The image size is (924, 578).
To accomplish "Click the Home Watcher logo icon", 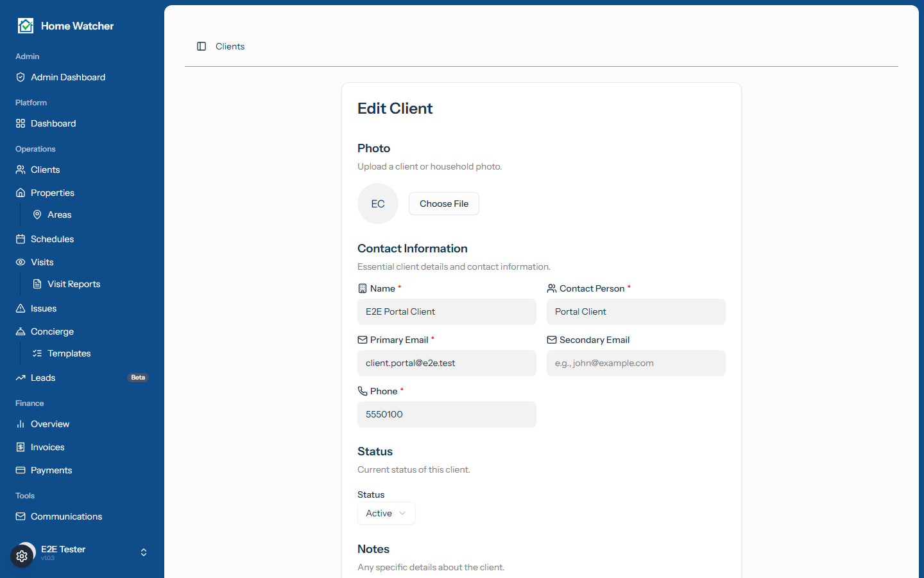I will 26,26.
